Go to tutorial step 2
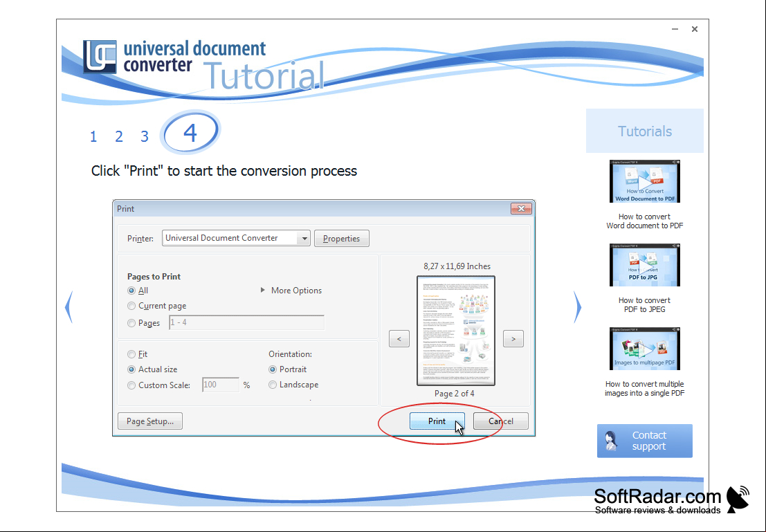The height and width of the screenshot is (532, 766). click(x=119, y=136)
